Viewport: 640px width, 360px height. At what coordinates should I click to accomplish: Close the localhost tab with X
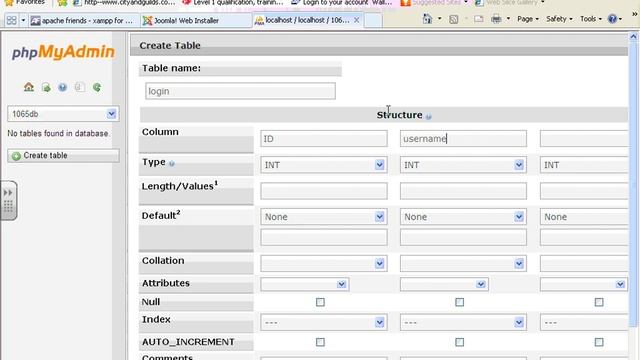click(x=357, y=20)
